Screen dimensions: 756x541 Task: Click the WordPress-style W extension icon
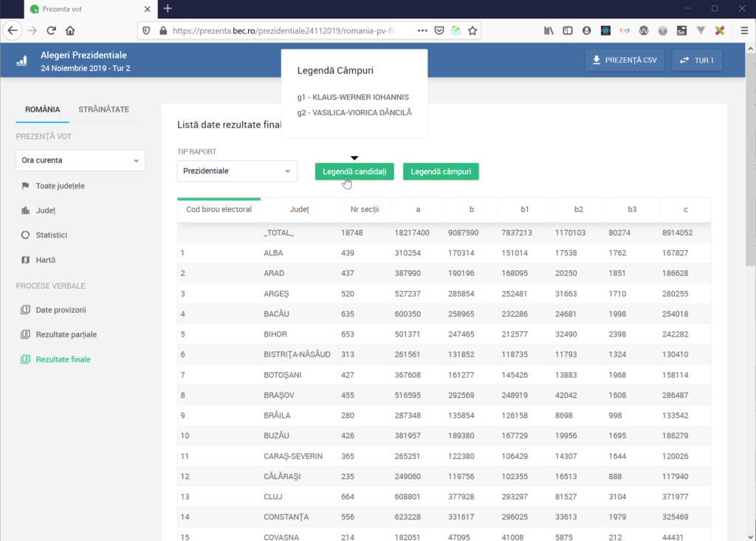644,30
